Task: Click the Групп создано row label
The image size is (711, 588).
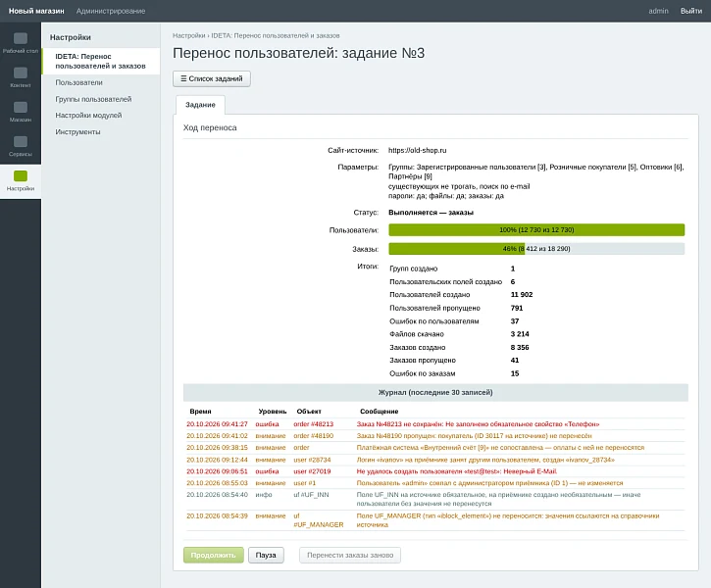Action: 414,269
